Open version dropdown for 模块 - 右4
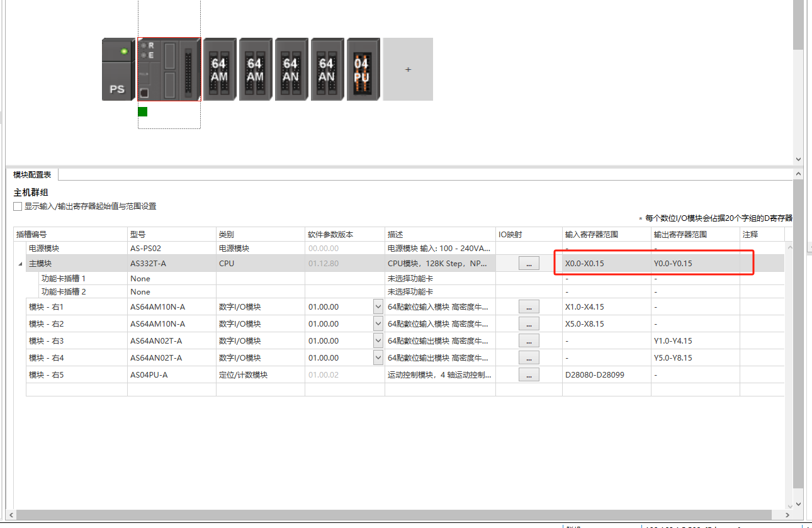The height and width of the screenshot is (528, 812). click(x=378, y=358)
